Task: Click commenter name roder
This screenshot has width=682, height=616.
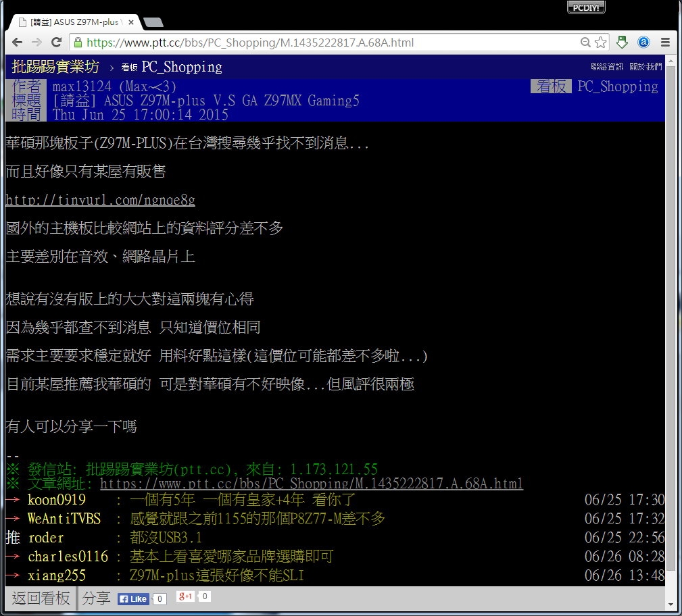Action: pyautogui.click(x=46, y=538)
